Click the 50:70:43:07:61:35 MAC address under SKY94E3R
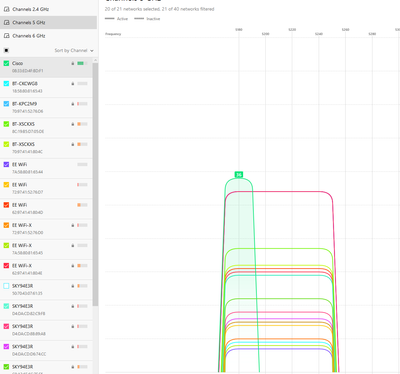The image size is (400, 374). 27,293
